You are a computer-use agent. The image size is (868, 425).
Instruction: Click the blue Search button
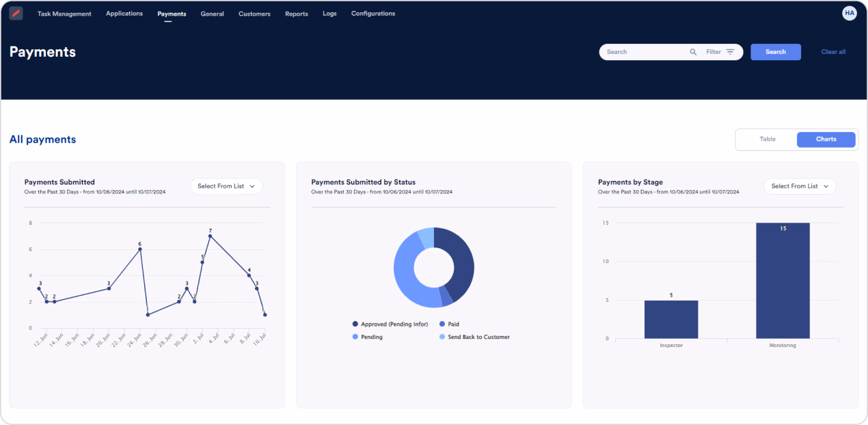coord(776,52)
